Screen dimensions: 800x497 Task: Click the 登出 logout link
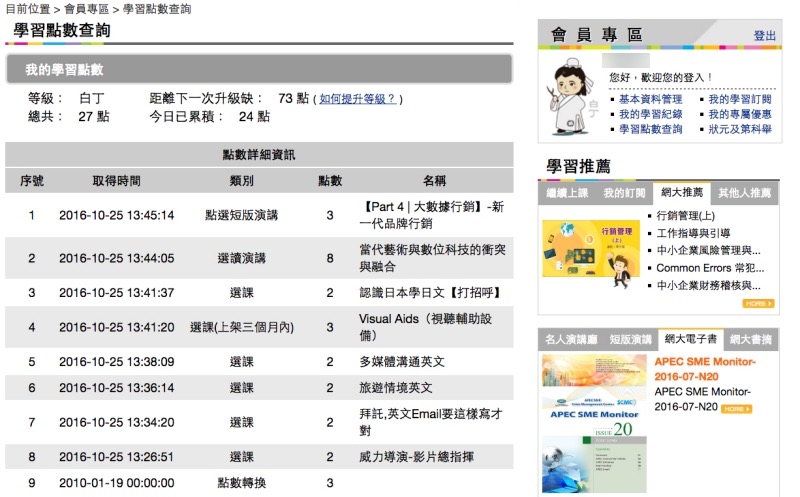764,35
